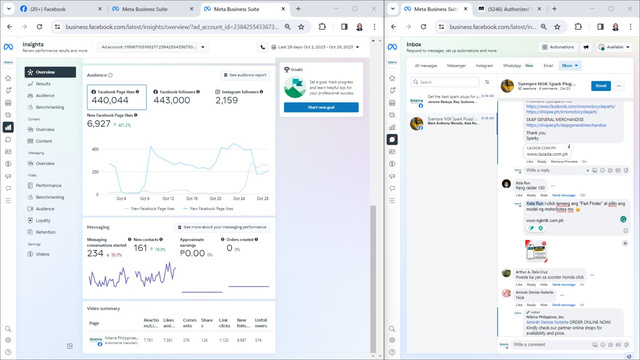640x360 pixels.
Task: Click megaphone icon next to Automations button
Action: tap(586, 47)
